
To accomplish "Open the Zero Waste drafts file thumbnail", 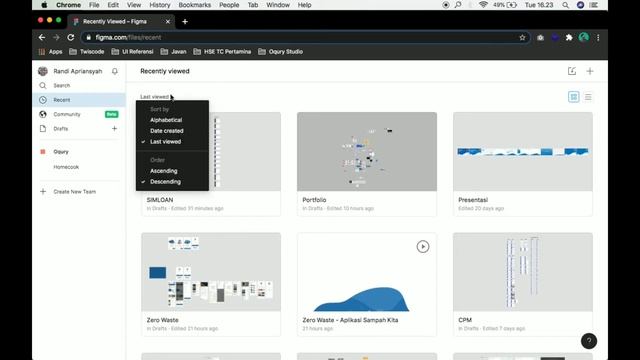I will tap(211, 272).
